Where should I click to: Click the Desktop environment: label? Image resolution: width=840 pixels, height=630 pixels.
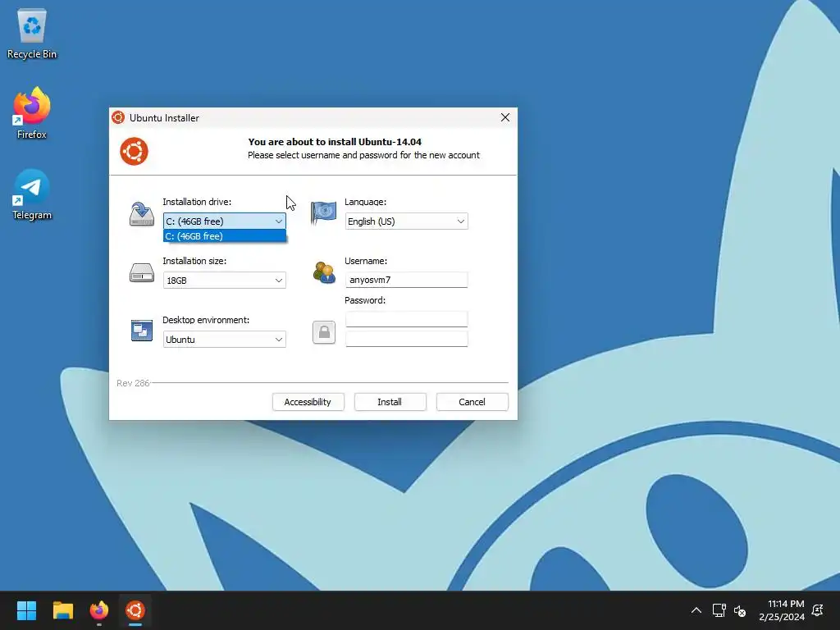pyautogui.click(x=206, y=320)
